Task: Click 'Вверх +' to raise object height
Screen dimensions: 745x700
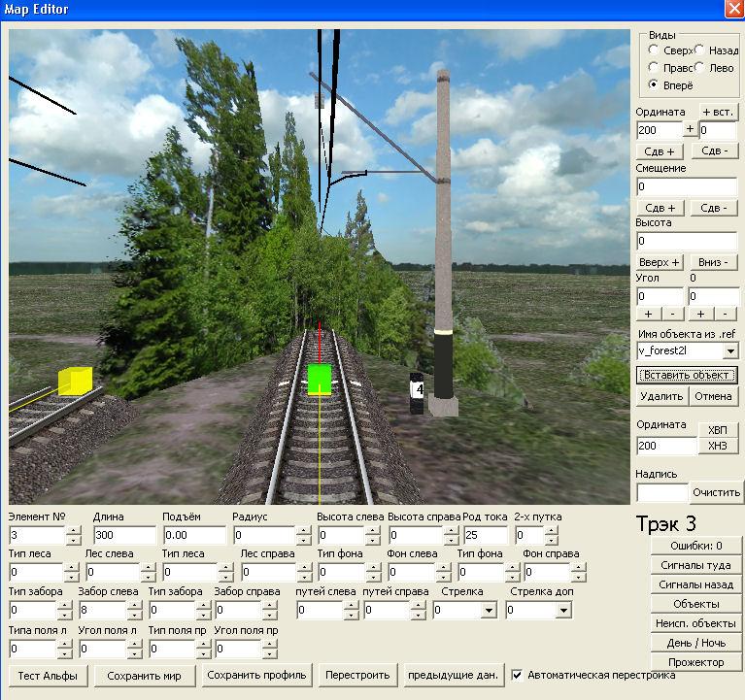Action: [x=660, y=262]
